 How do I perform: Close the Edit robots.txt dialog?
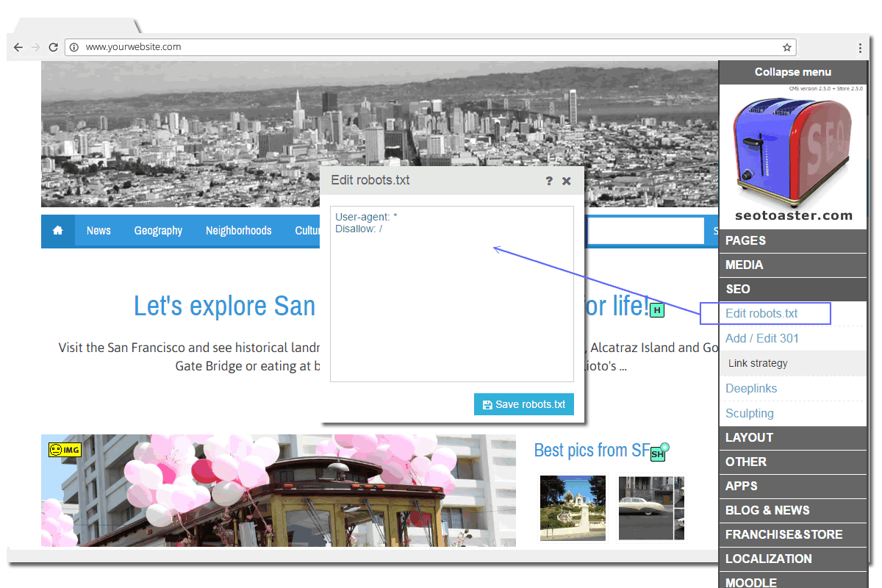tap(567, 181)
